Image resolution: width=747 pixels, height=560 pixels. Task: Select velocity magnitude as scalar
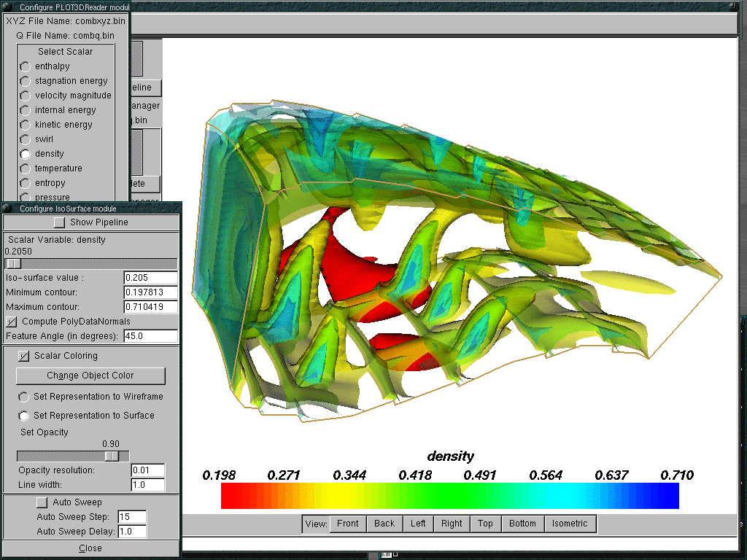26,96
